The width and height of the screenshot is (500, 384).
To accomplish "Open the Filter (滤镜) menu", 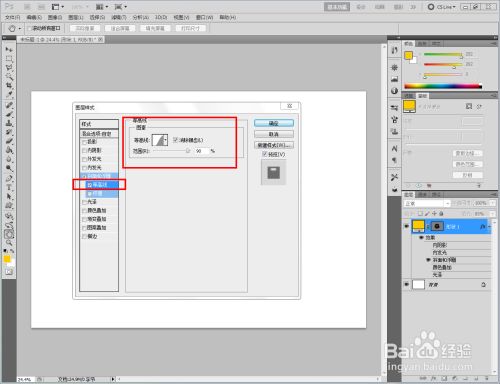I will (119, 17).
